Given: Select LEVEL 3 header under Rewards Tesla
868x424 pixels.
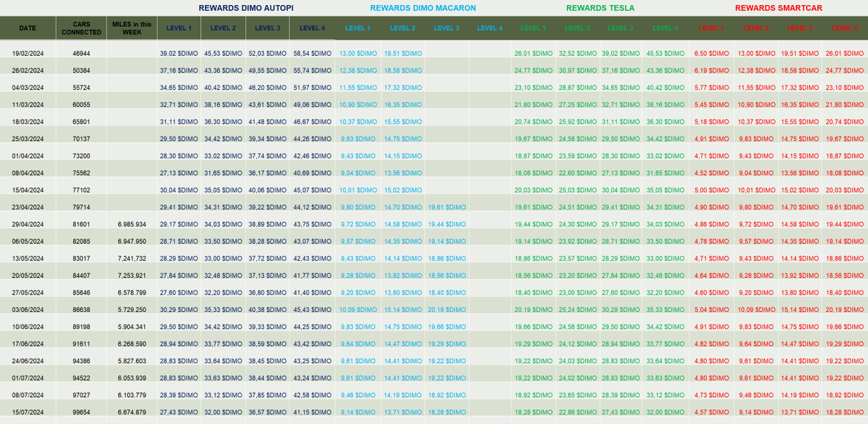Looking at the screenshot, I should tap(621, 28).
